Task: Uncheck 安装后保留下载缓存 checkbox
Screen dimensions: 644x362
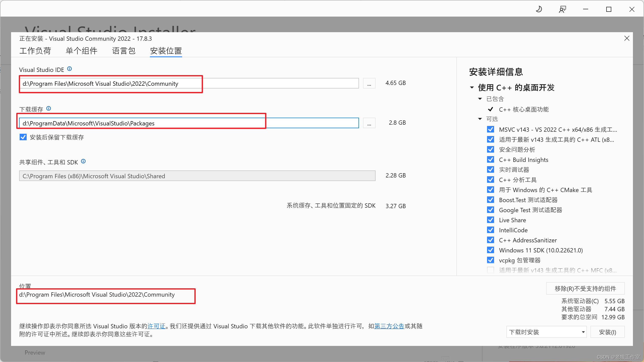Action: point(23,137)
